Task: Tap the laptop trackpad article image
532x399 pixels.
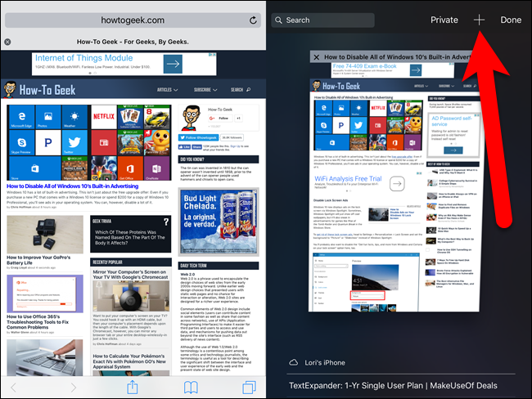Action: tap(45, 357)
